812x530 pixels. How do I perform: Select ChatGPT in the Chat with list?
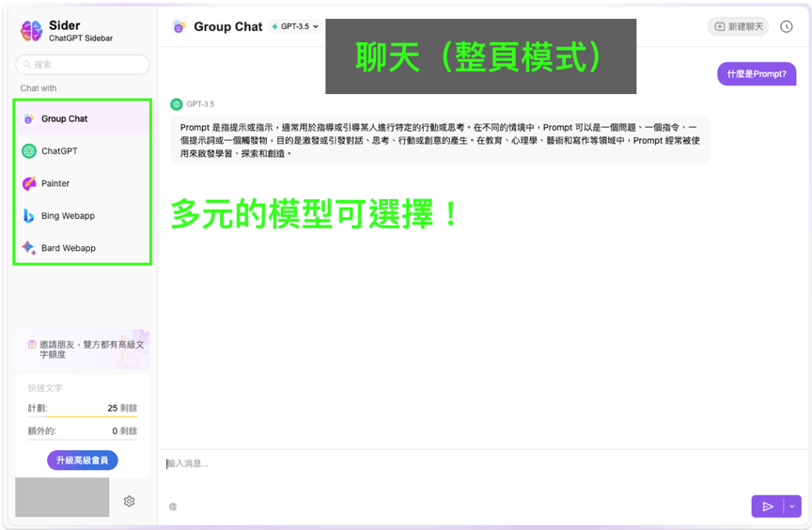click(x=83, y=151)
